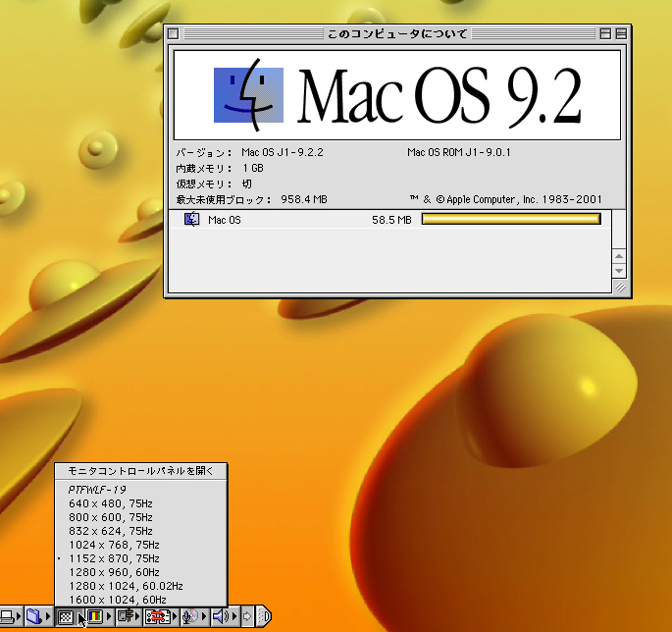Expand the speaker volume module's arrow
The width and height of the screenshot is (672, 632).
234,617
